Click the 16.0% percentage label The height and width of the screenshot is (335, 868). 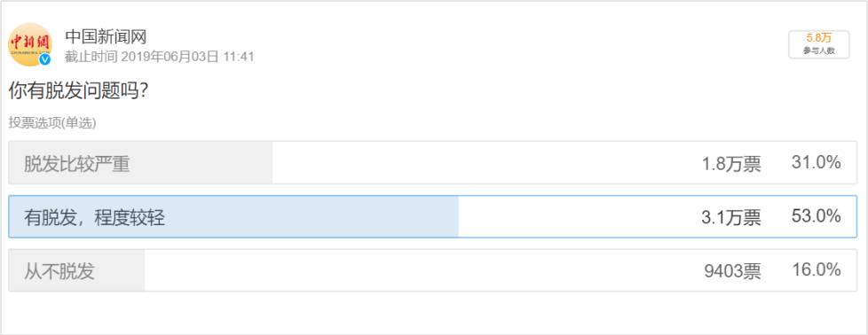click(x=817, y=269)
